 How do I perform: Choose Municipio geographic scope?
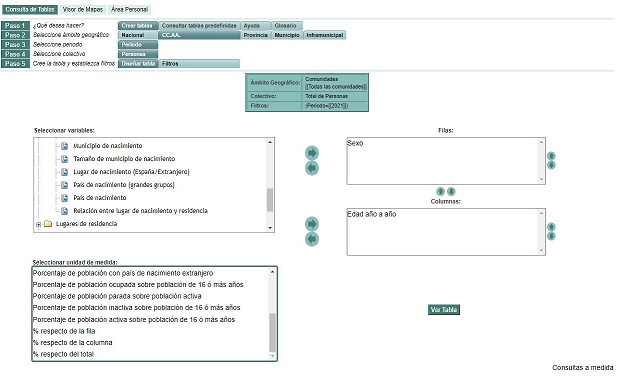pos(287,35)
